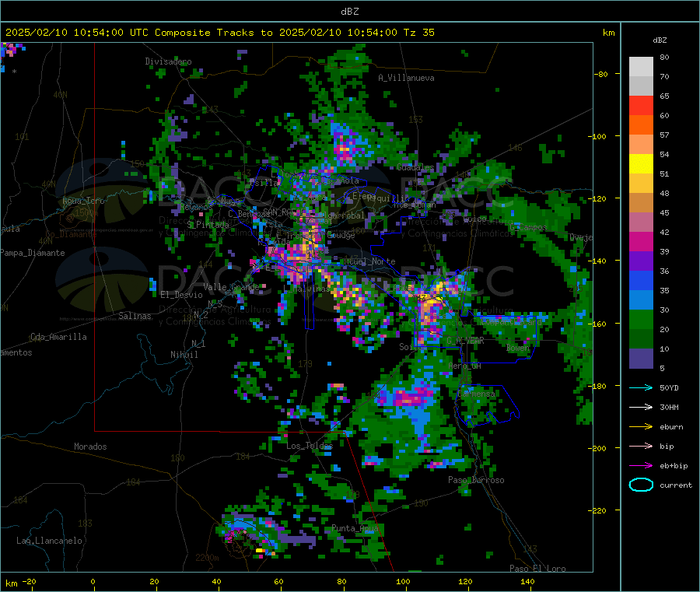Click the 'Tz 35' text in header
This screenshot has width=700, height=592.
pos(418,33)
